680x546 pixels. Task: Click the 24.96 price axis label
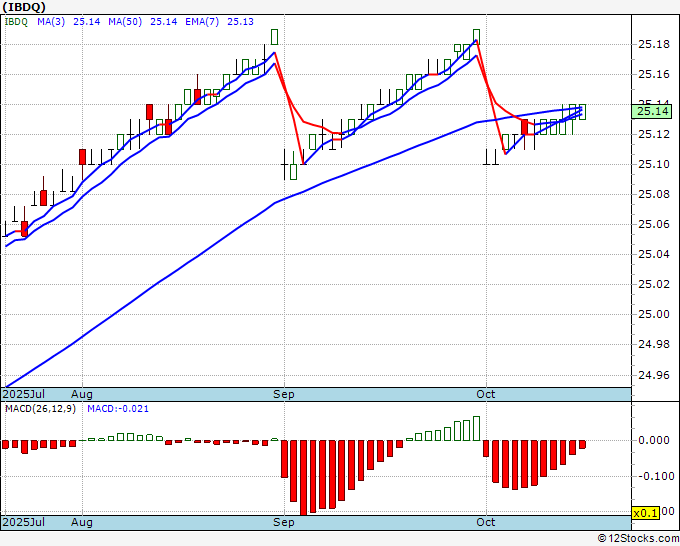point(654,375)
